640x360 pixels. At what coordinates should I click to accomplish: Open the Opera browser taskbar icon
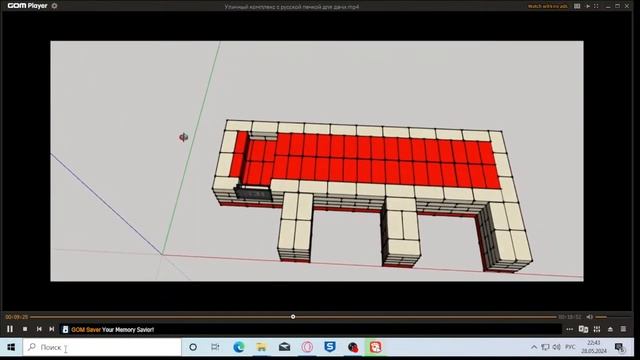307,347
